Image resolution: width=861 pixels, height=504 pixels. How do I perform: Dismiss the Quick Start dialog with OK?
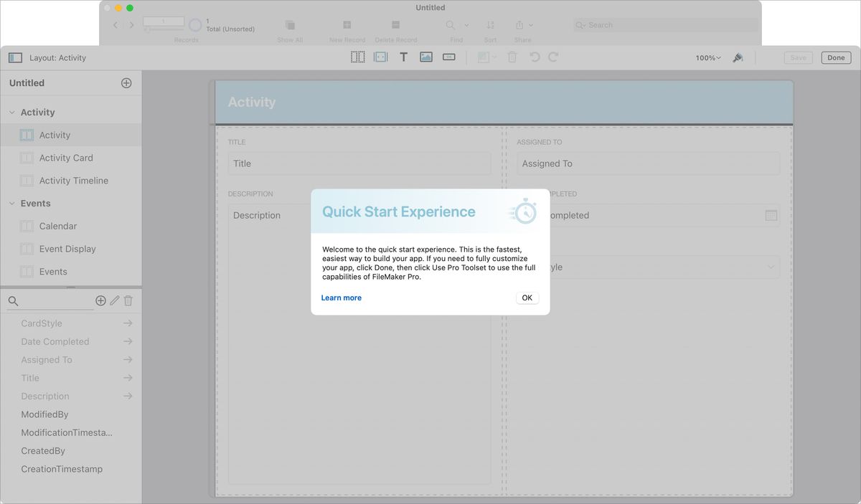click(x=527, y=298)
